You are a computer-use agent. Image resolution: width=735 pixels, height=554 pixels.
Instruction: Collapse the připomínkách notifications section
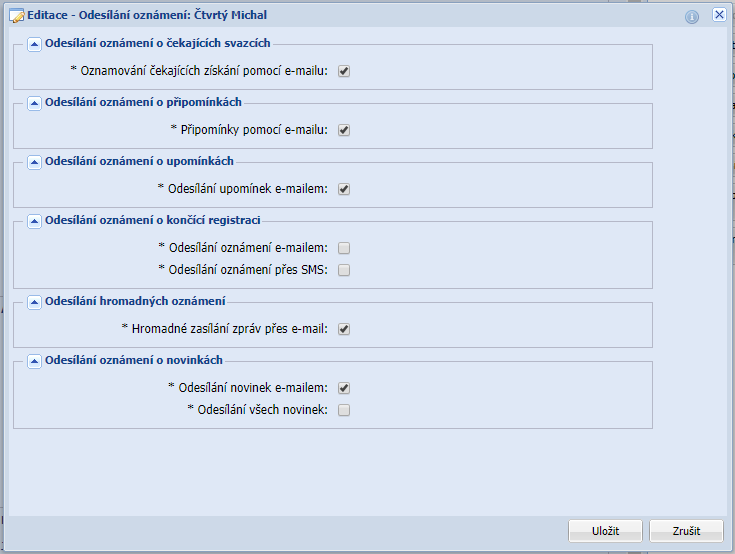point(34,103)
